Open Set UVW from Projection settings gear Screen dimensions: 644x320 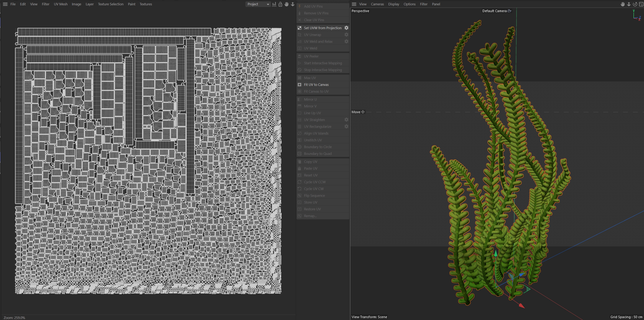[346, 28]
